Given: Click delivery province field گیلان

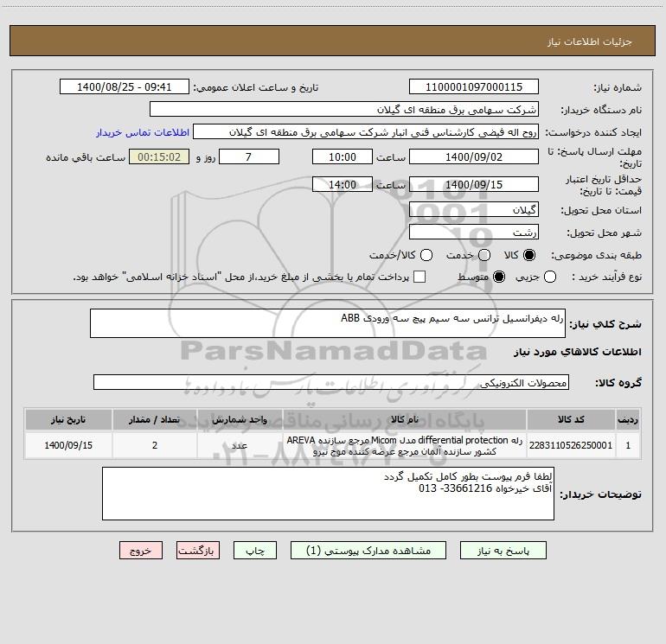Looking at the screenshot, I should [474, 209].
